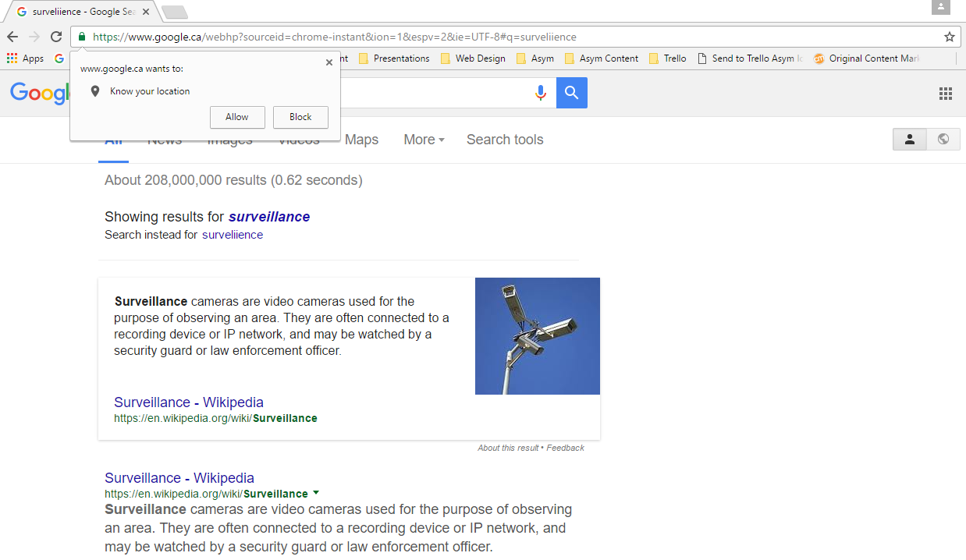Click the green padlock secure icon
This screenshot has width=966, height=560.
click(x=81, y=37)
